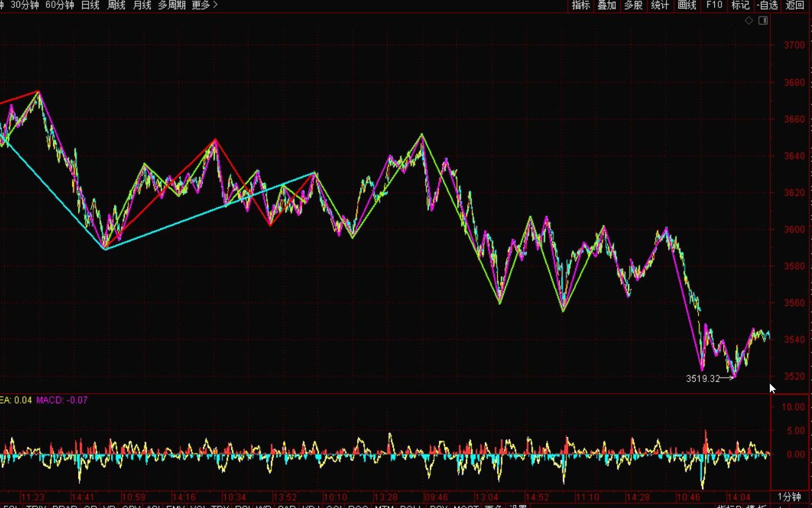Click the 3580 price axis label
812x508 pixels.
(794, 266)
